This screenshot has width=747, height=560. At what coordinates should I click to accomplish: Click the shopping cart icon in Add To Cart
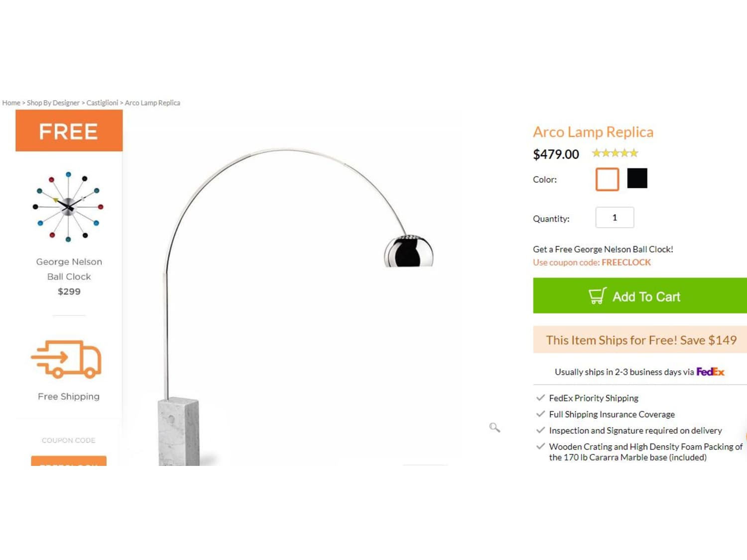pyautogui.click(x=597, y=296)
